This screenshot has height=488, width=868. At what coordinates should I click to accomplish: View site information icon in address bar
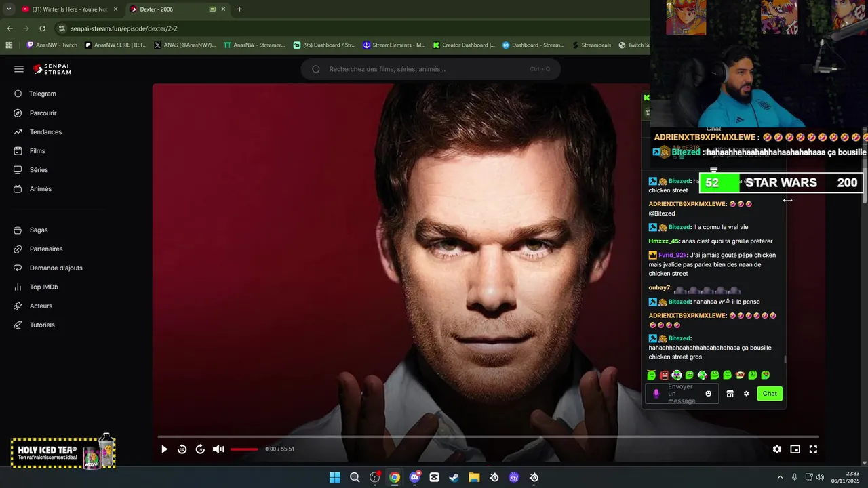tap(62, 28)
